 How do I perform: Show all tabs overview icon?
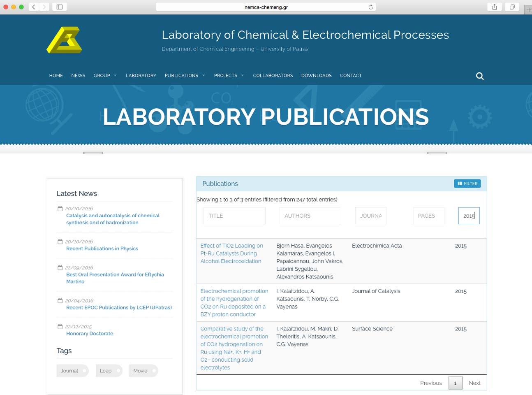point(512,7)
